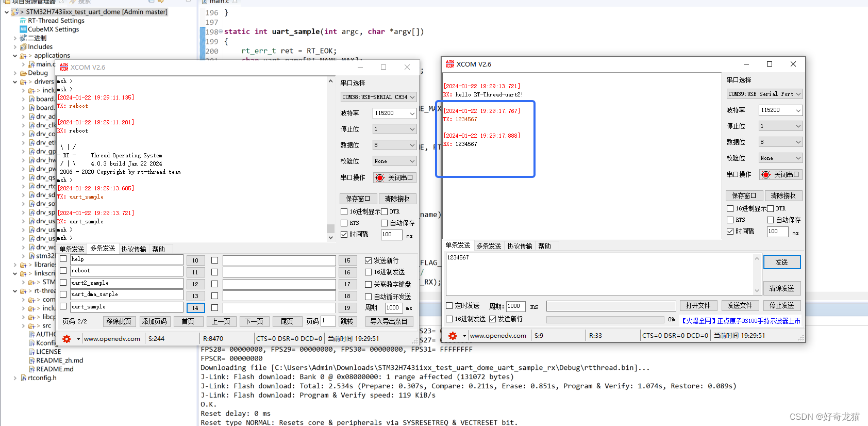
Task: Click 火爆全网 正点原子 advertisement link
Action: point(741,321)
